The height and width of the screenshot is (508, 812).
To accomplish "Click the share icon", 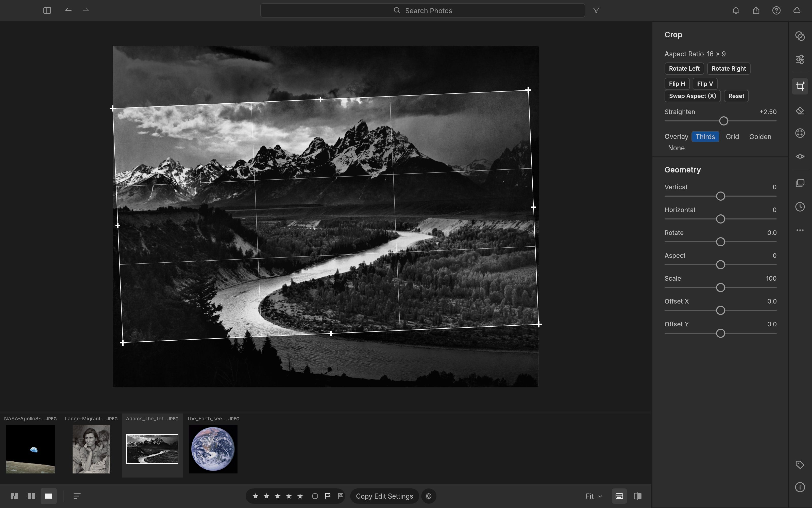I will [756, 10].
